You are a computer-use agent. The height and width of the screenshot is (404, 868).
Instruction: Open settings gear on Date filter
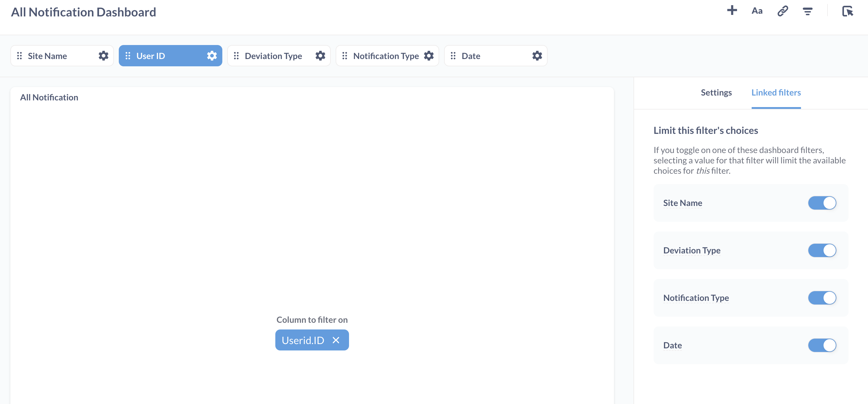537,56
